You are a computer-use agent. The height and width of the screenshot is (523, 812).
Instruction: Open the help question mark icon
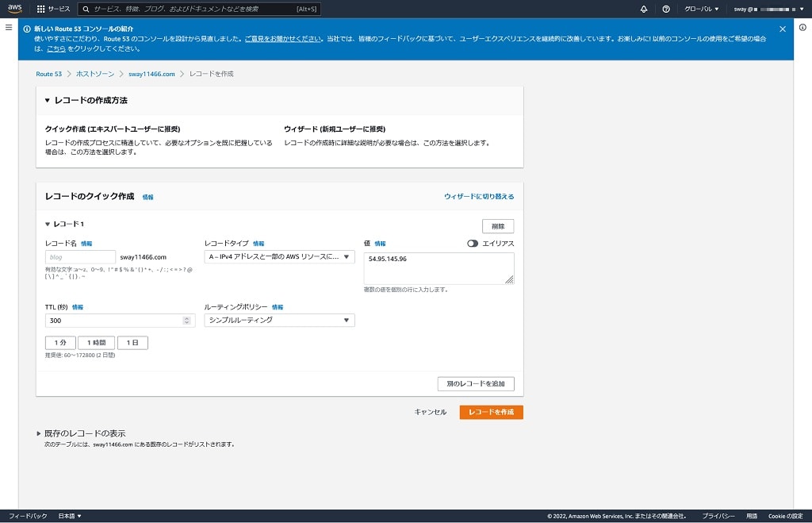[666, 9]
